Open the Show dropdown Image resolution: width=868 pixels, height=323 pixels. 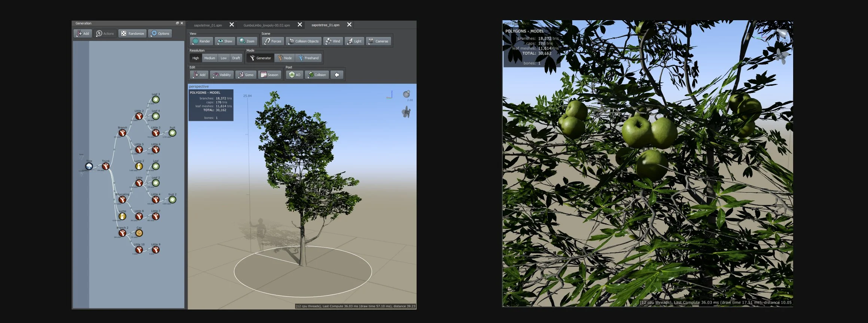(225, 41)
